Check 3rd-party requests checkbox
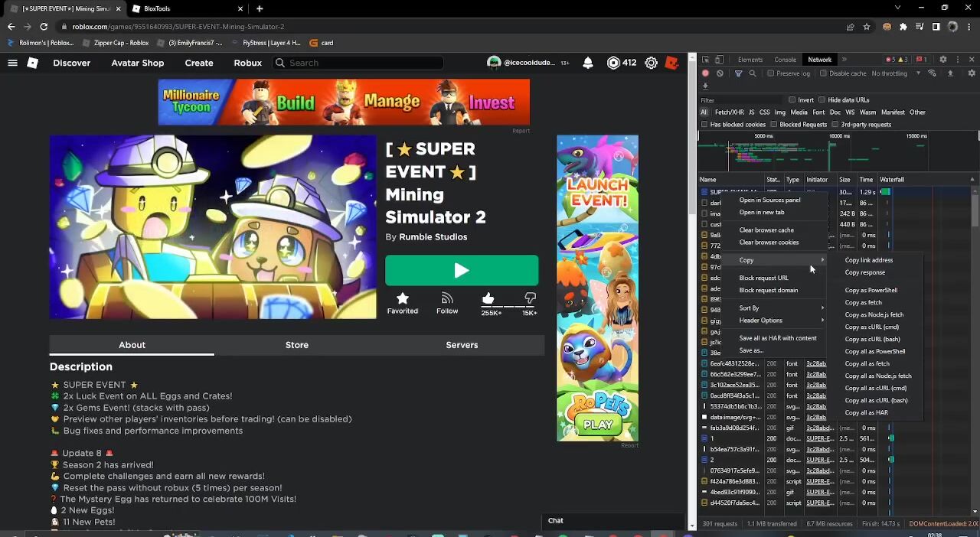This screenshot has width=980, height=537. point(835,124)
